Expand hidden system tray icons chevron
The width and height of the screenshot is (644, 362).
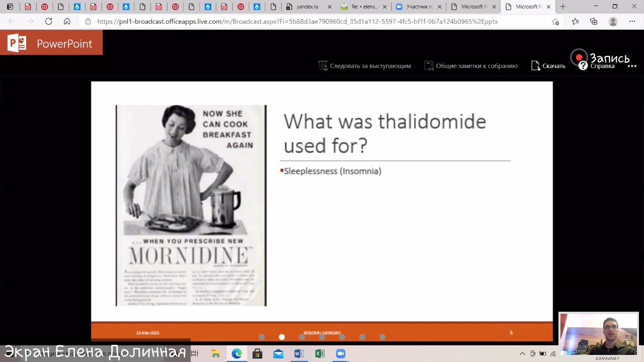tap(522, 354)
